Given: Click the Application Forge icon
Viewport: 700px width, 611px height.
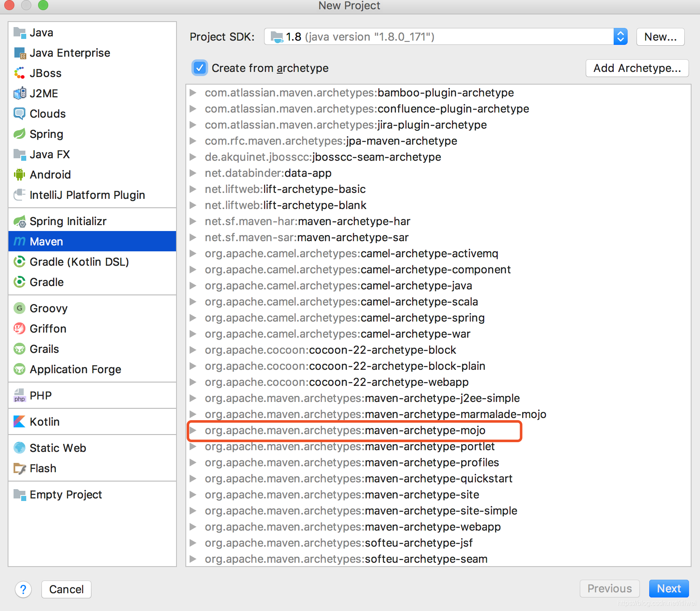Looking at the screenshot, I should pyautogui.click(x=19, y=369).
